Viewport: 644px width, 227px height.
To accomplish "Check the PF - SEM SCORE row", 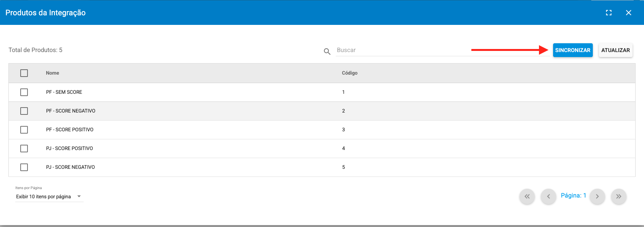I will 24,92.
